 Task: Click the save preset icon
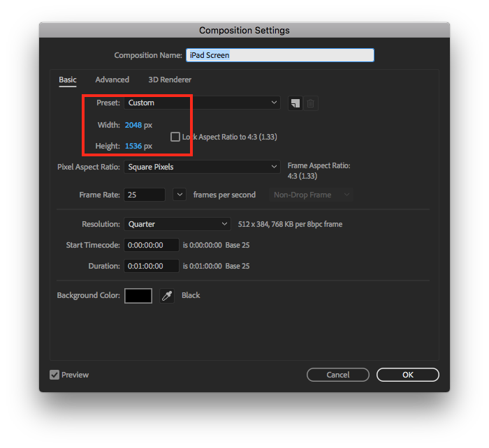[295, 103]
